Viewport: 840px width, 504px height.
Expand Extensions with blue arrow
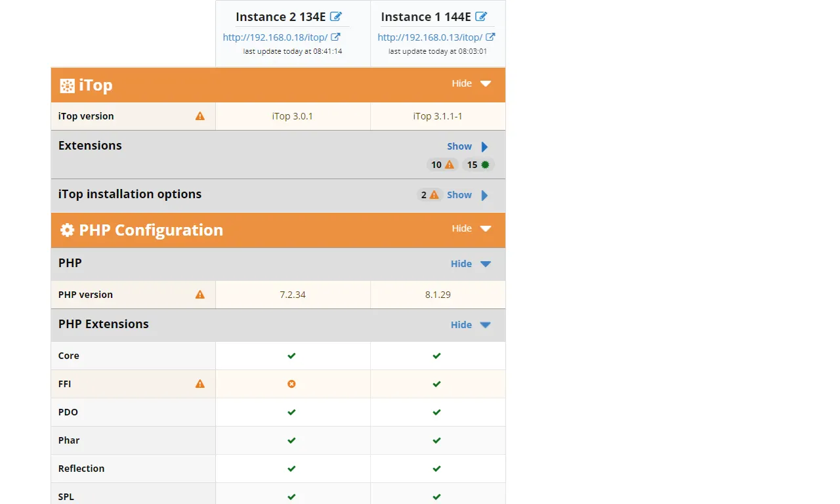[485, 146]
